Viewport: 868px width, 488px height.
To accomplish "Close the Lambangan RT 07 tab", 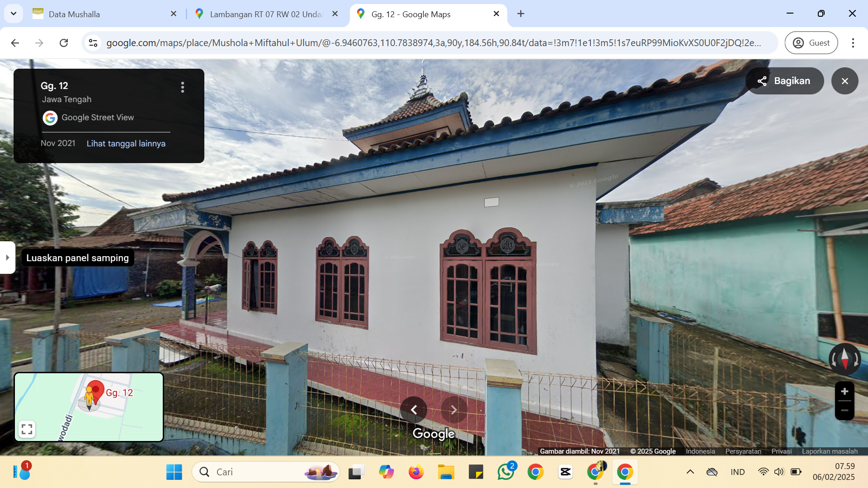I will click(335, 14).
